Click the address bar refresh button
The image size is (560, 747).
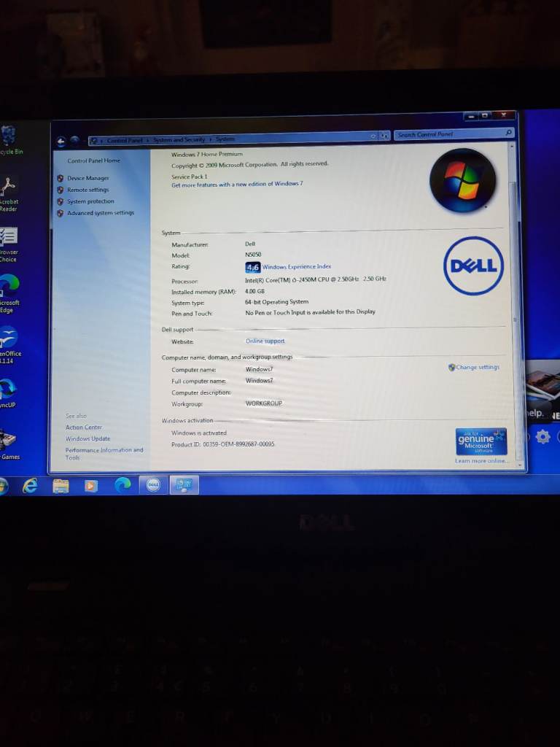click(x=384, y=136)
